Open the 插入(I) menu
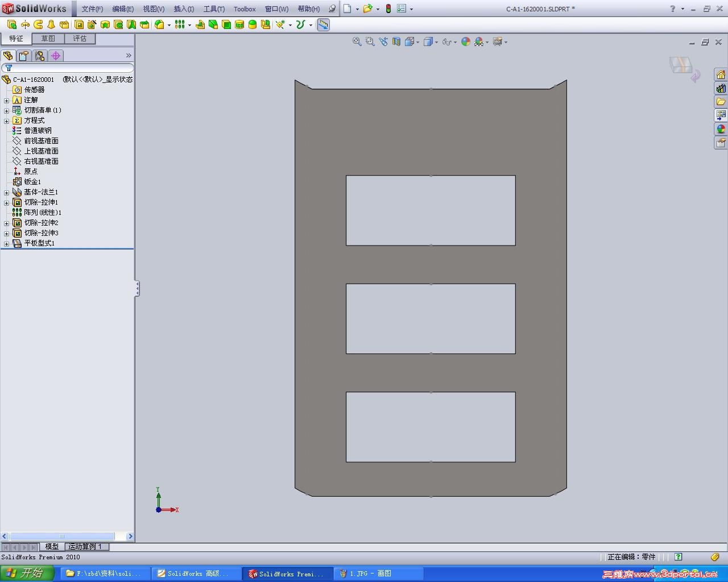 (184, 9)
